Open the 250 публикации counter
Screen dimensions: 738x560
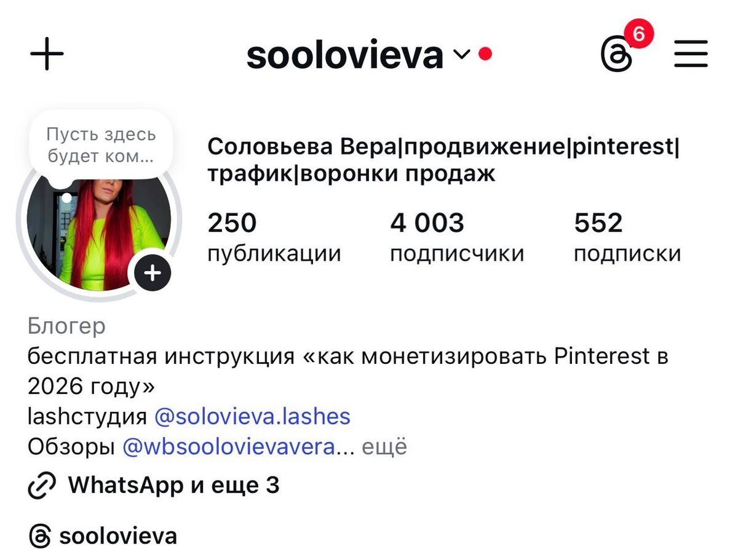(274, 237)
